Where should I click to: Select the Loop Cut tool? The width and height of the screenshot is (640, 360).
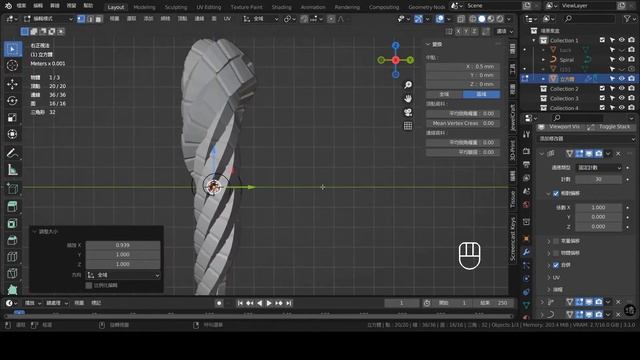12,257
